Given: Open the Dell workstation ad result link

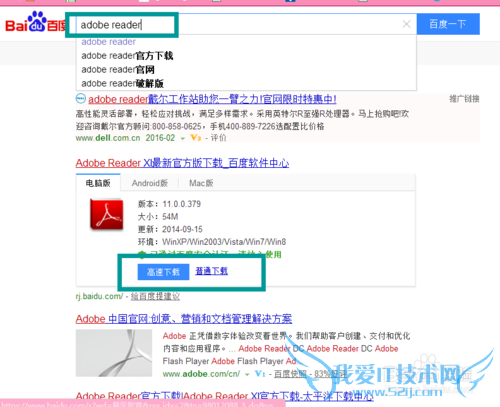Looking at the screenshot, I should pyautogui.click(x=212, y=99).
